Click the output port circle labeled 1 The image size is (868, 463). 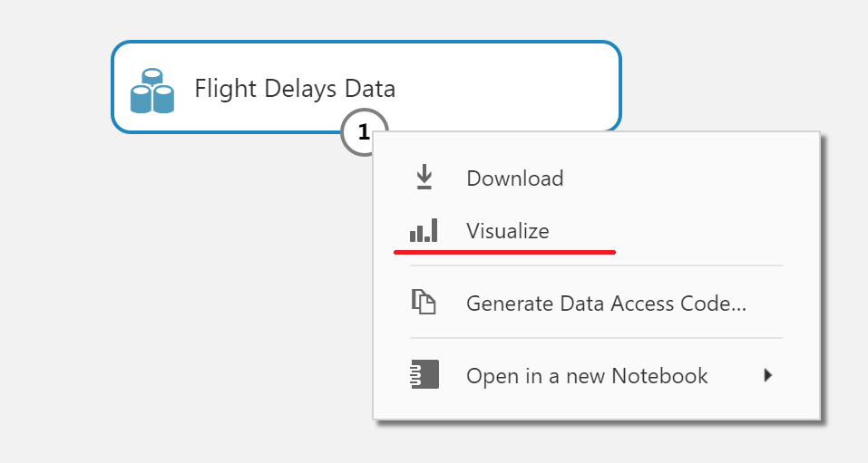364,133
